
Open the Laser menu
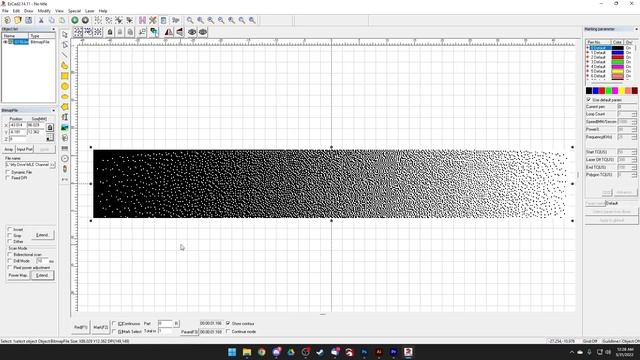90,11
